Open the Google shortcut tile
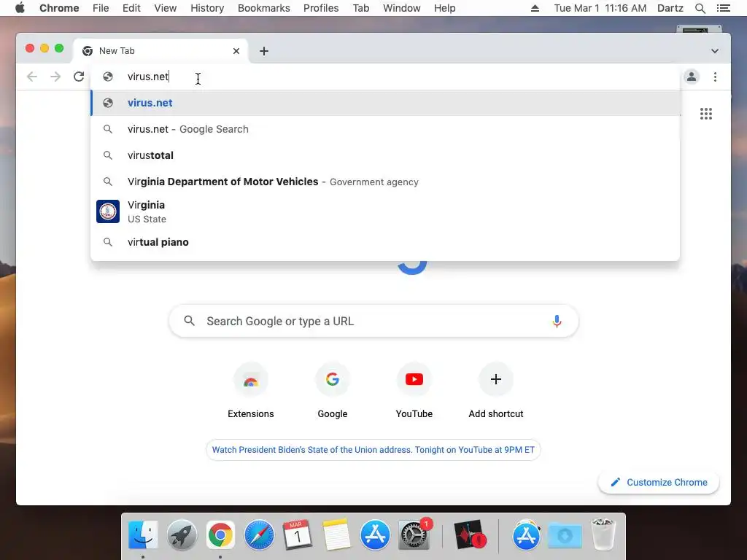 pos(333,391)
